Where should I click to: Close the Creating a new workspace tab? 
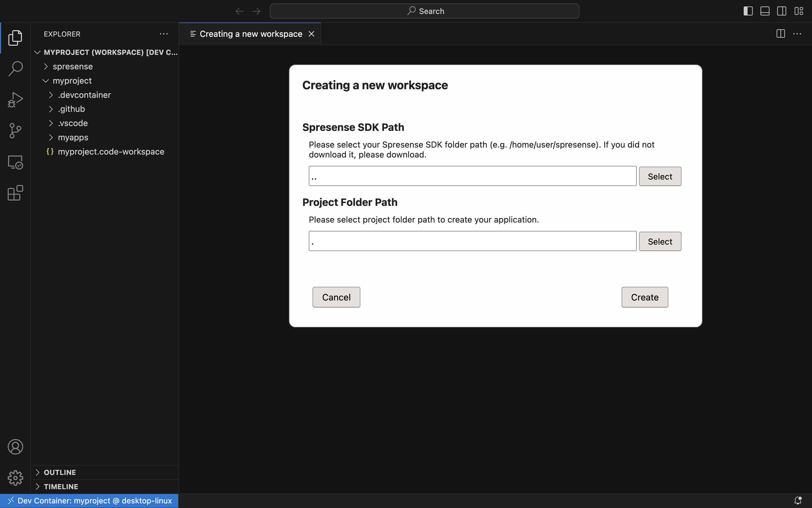click(x=311, y=34)
